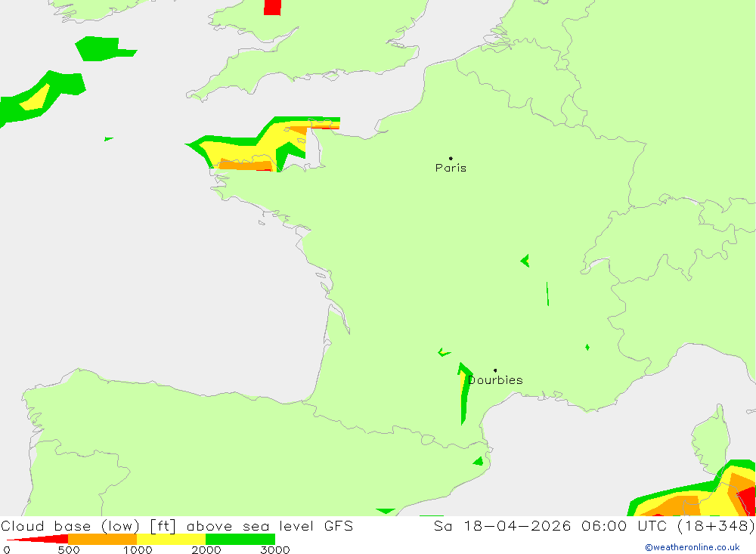The width and height of the screenshot is (756, 554).
Task: Click the Paris location dot marker
Action: point(451,158)
